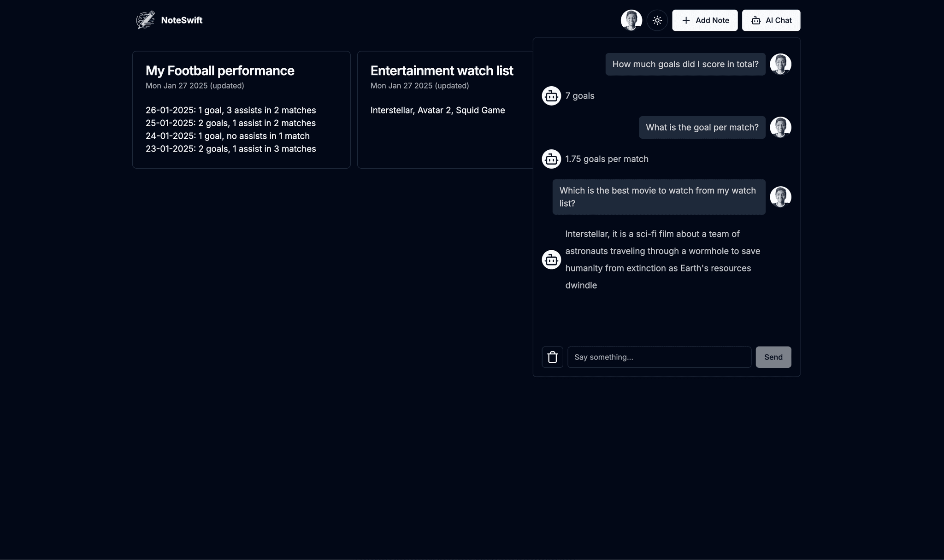Click the AI Chat button
The width and height of the screenshot is (944, 560).
click(771, 20)
